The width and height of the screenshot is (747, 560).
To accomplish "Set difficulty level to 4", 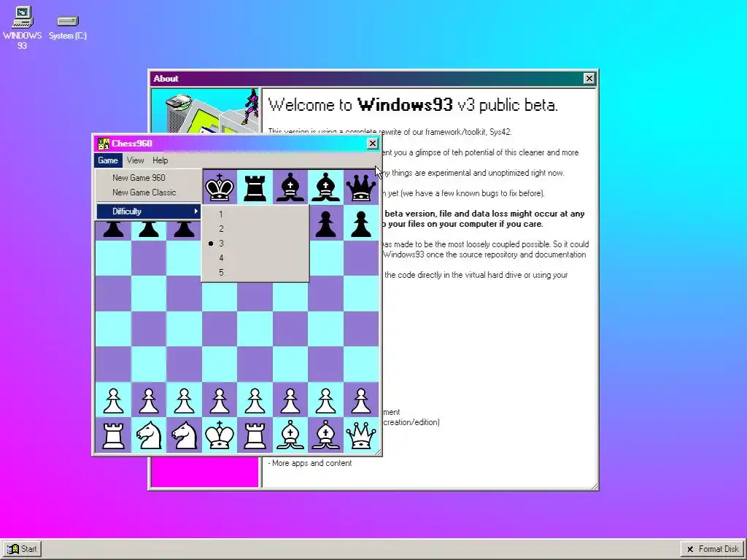I will (x=255, y=258).
